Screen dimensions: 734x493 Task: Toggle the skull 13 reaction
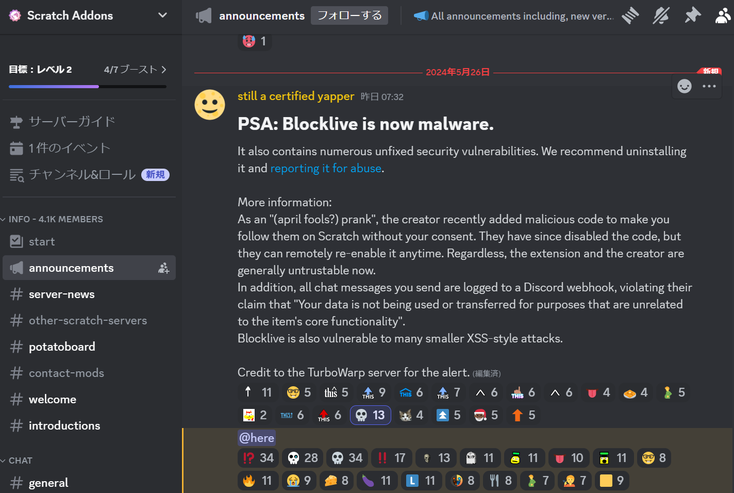(370, 415)
